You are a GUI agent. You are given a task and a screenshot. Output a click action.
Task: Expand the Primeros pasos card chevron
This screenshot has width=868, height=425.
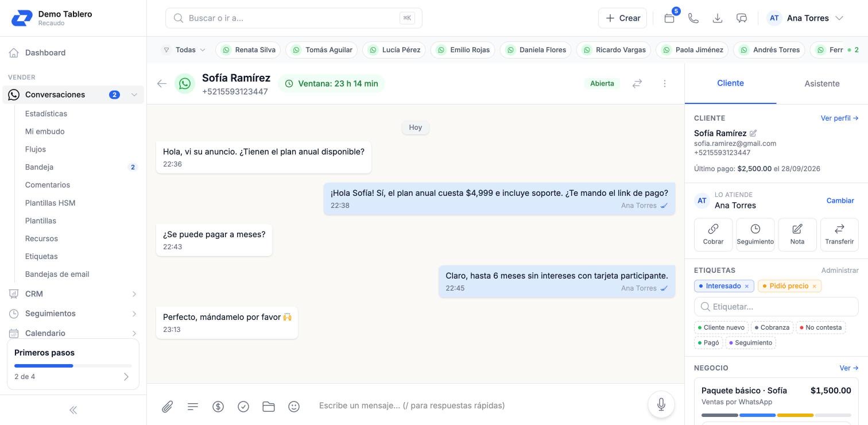click(x=126, y=377)
